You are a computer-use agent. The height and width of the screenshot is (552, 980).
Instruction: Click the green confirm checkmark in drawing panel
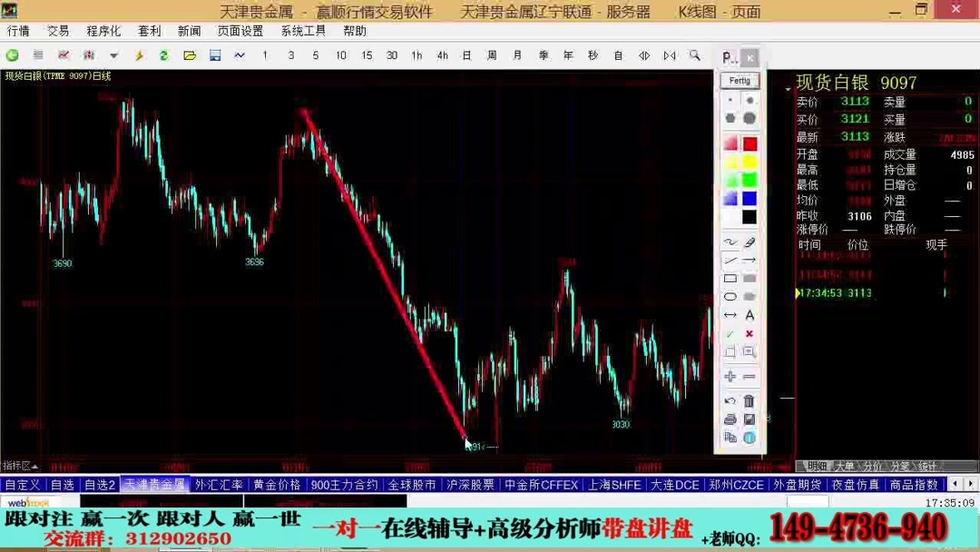click(x=728, y=331)
